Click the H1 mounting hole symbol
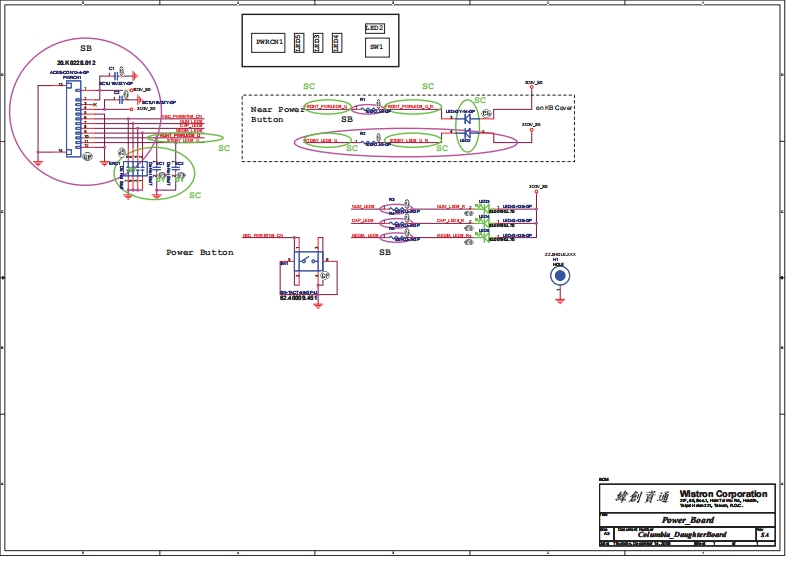Image resolution: width=793 pixels, height=561 pixels. 560,276
